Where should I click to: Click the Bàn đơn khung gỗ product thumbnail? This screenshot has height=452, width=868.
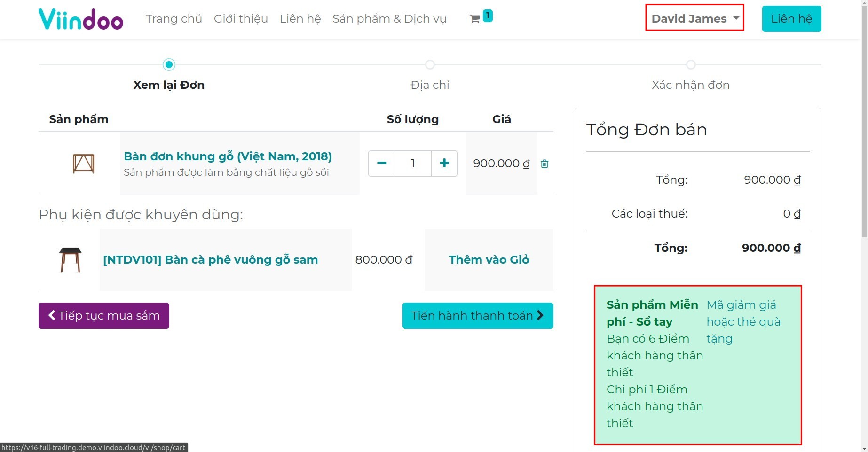point(84,164)
